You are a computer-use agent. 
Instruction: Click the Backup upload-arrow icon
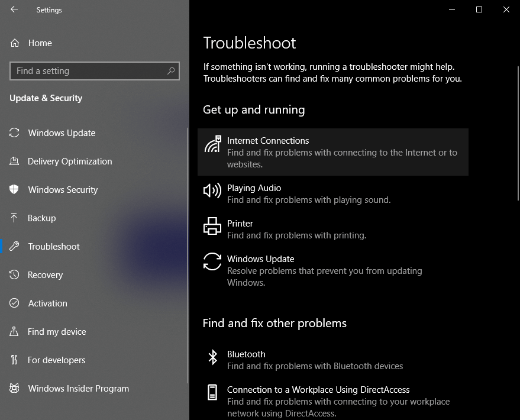tap(14, 218)
